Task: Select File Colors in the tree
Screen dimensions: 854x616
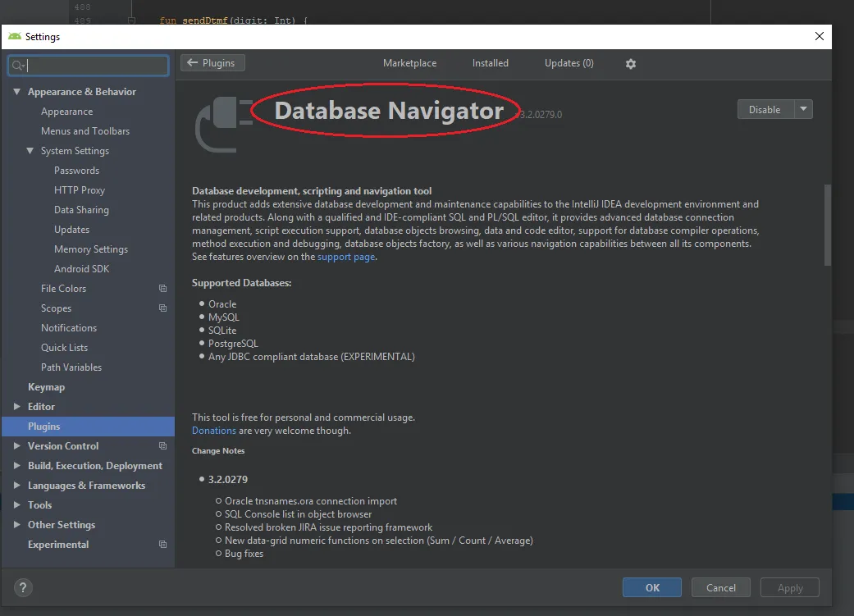Action: tap(64, 288)
